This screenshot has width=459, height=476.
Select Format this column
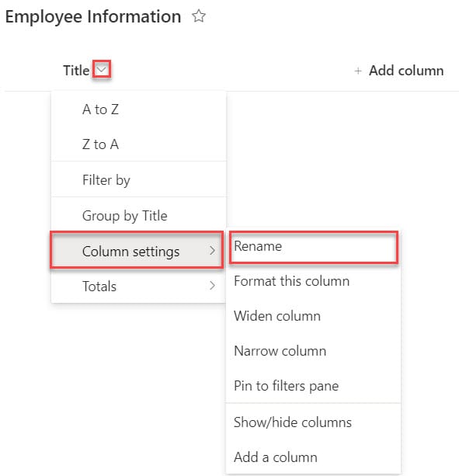[x=313, y=281]
